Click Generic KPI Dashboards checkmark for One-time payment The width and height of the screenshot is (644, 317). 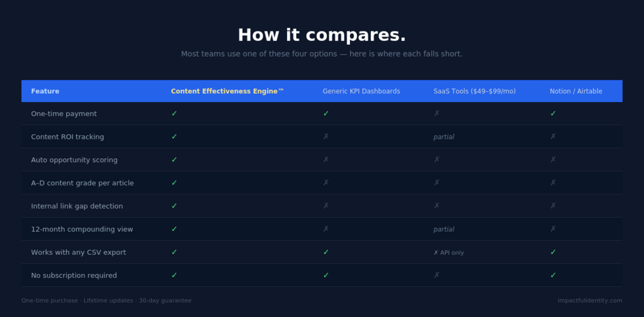pos(326,114)
